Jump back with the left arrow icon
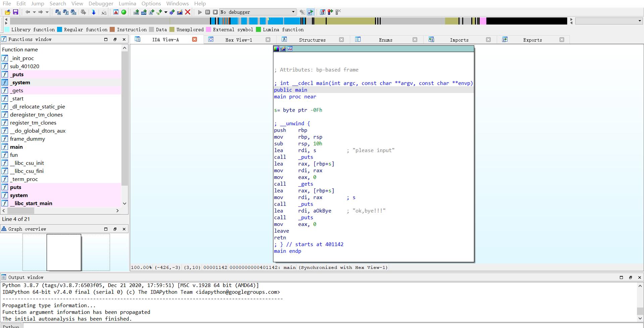Image resolution: width=644 pixels, height=328 pixels. pyautogui.click(x=28, y=12)
